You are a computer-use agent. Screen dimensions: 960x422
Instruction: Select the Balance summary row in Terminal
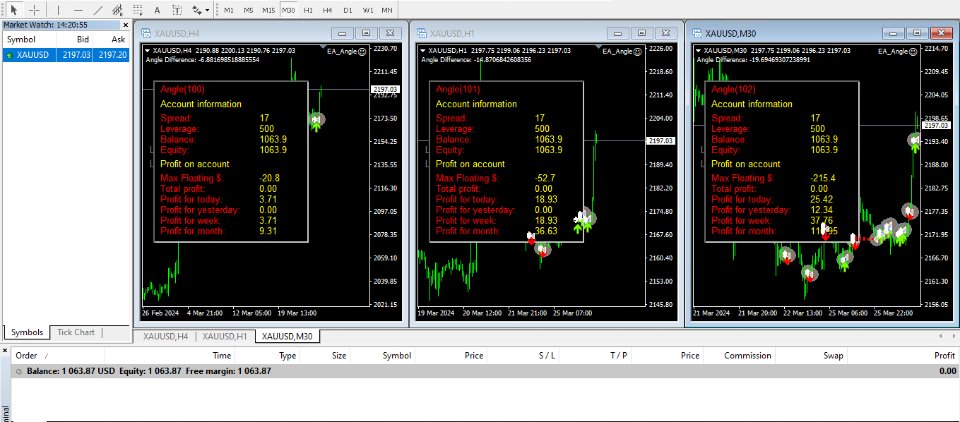[485, 371]
